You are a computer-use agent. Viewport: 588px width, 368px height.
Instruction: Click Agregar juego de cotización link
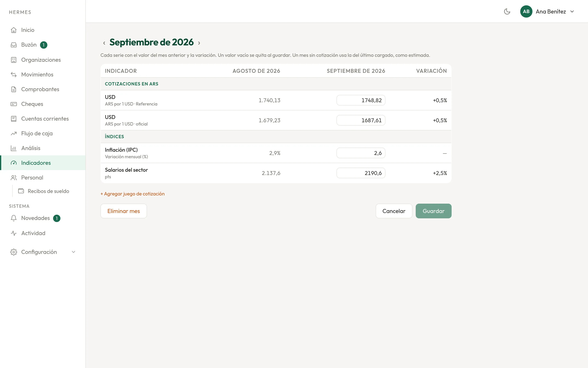[x=133, y=194]
